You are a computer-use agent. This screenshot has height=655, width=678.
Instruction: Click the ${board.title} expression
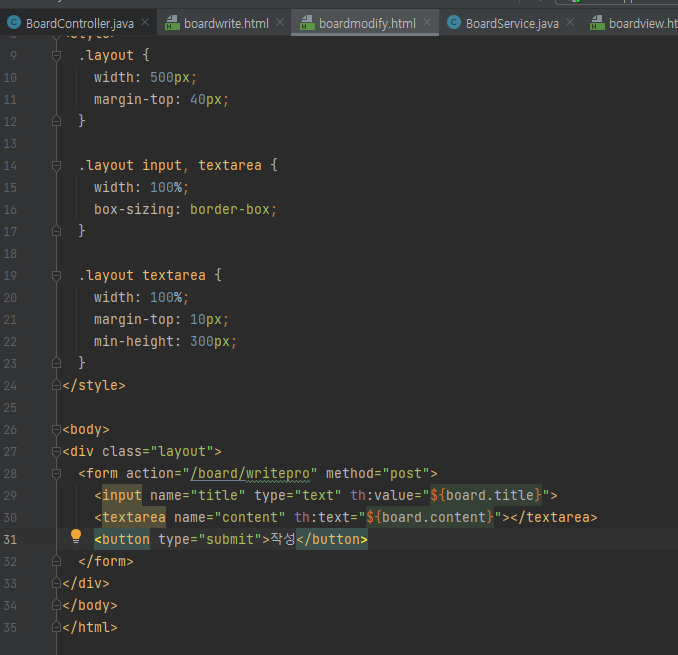tap(486, 495)
